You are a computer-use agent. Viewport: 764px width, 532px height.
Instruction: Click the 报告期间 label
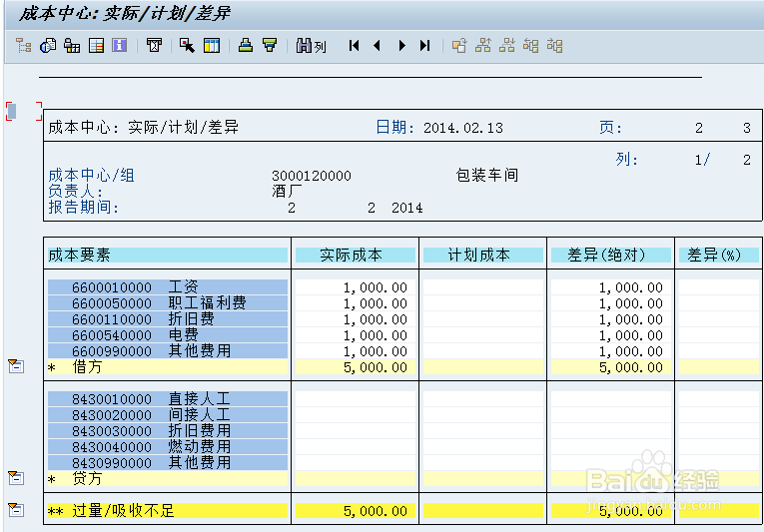(x=83, y=207)
